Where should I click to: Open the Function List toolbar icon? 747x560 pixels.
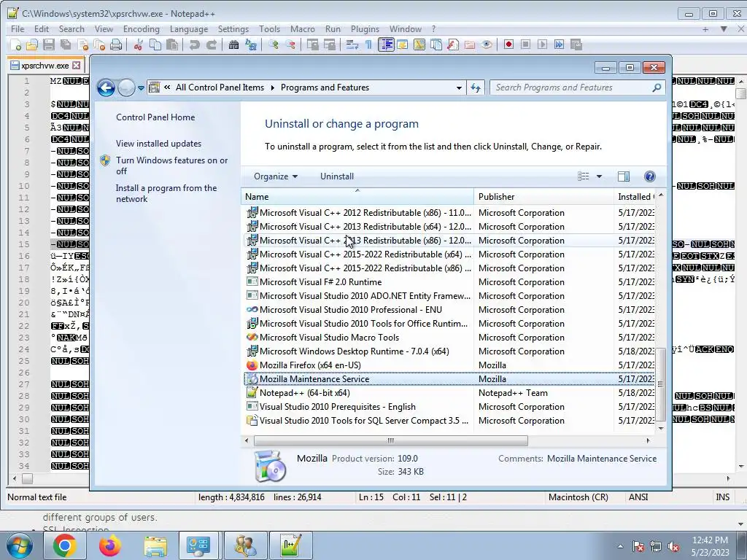(x=452, y=44)
